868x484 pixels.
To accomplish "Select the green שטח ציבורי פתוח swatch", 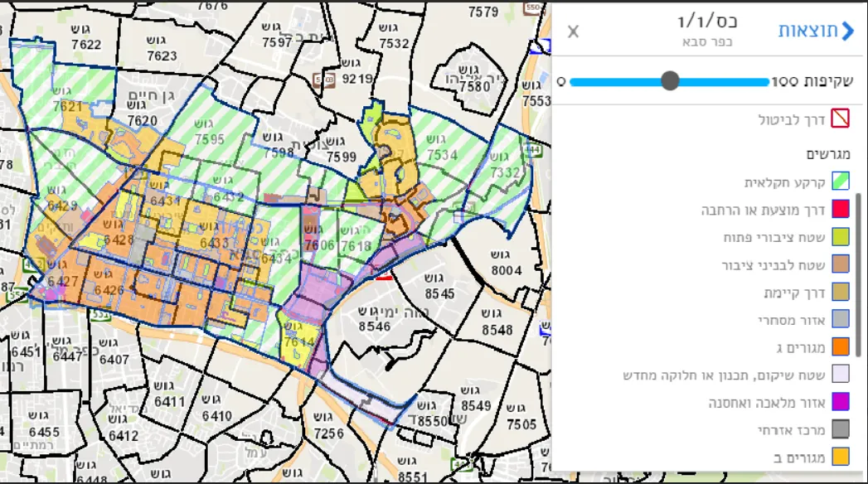I will [x=840, y=237].
